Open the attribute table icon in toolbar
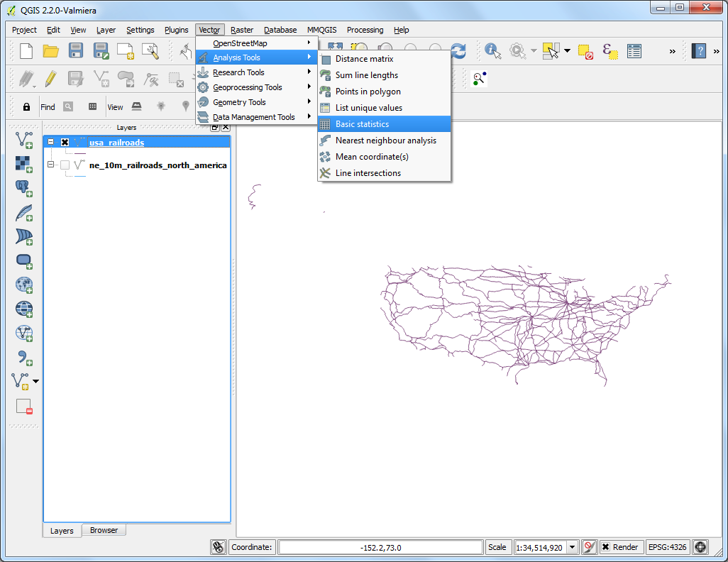Screen dimensions: 728x562 (x=634, y=51)
